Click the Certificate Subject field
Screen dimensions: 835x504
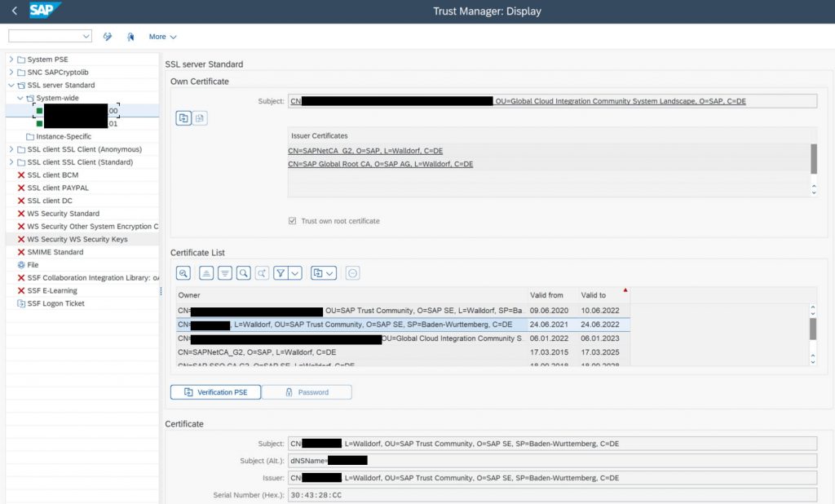click(x=552, y=444)
